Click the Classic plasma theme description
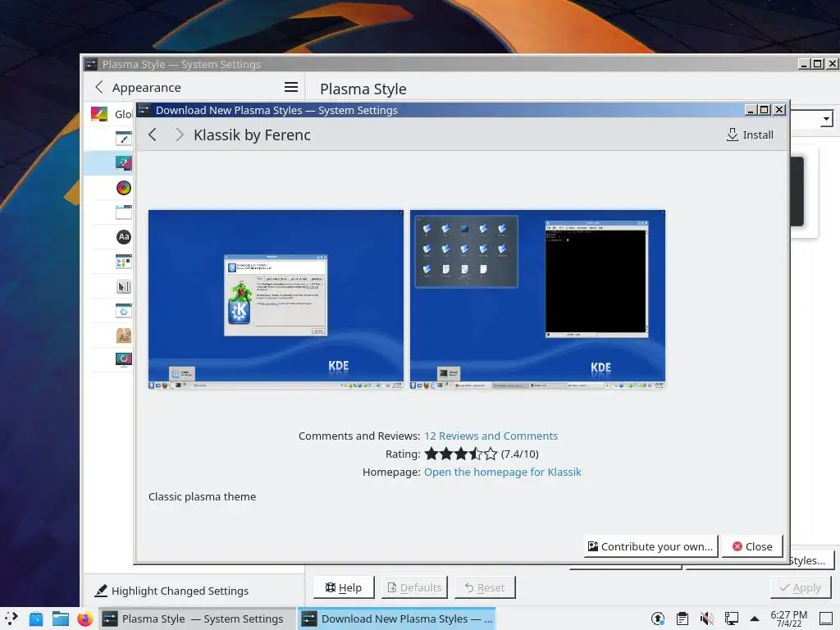 click(x=202, y=496)
